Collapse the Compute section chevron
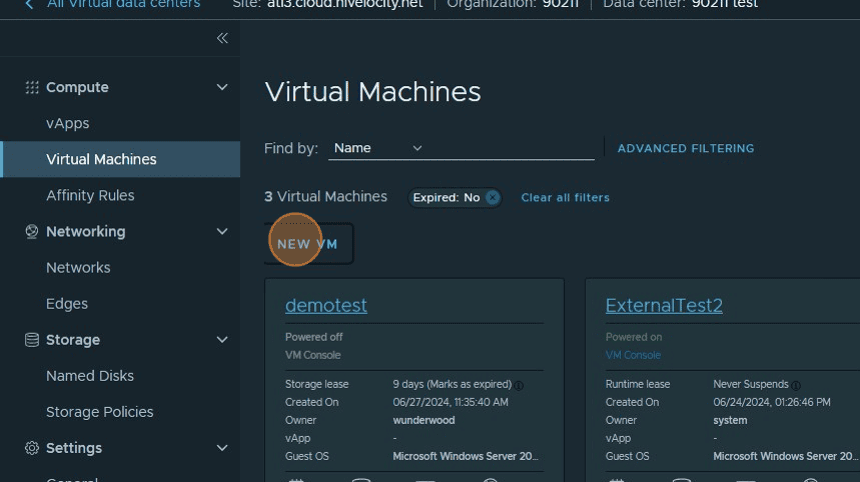This screenshot has height=482, width=860. coord(222,88)
